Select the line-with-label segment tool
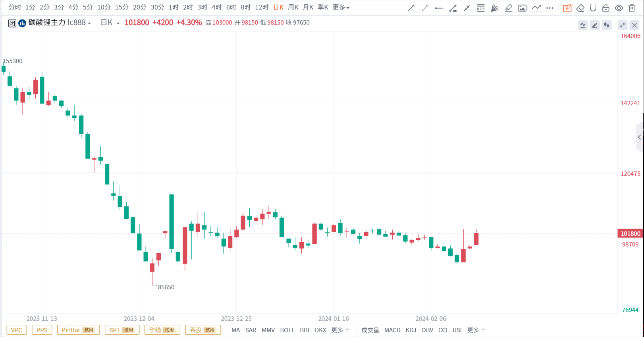This screenshot has width=644, height=337. point(453,8)
